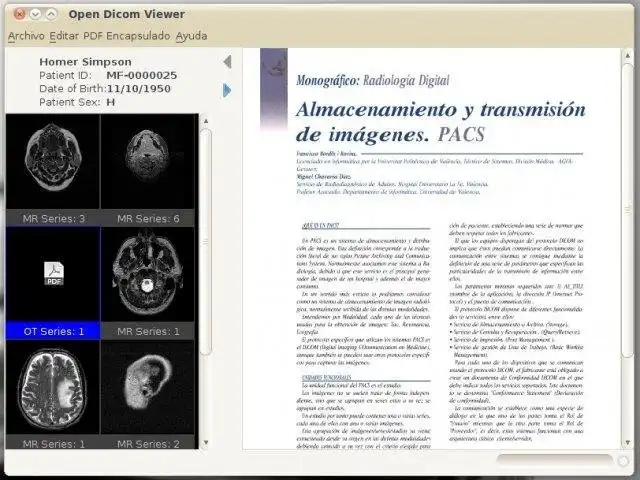640x480 pixels.
Task: Click the thumbnail list scroll up arrow
Action: (x=206, y=121)
